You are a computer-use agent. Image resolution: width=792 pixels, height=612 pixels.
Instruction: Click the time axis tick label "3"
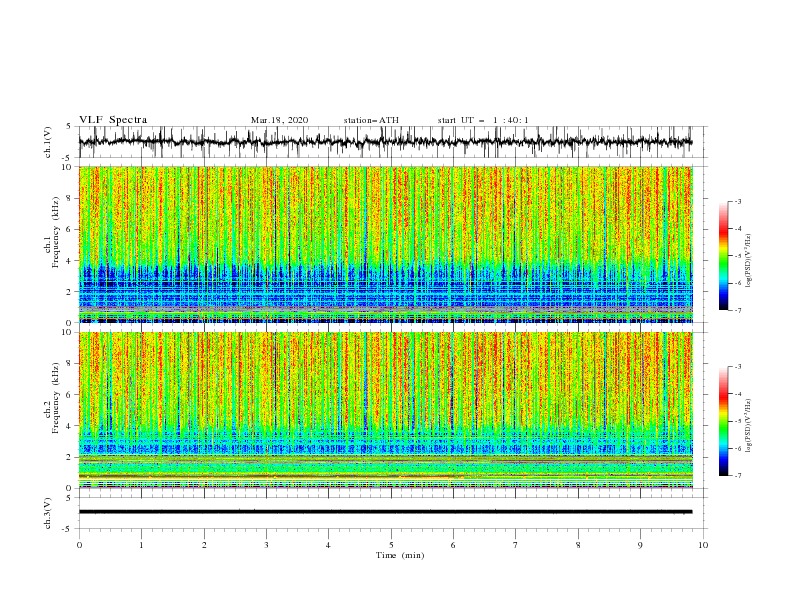tap(266, 545)
